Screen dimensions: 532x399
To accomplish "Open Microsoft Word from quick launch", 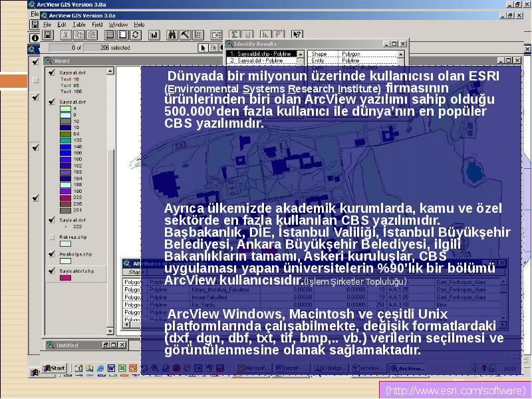I will pos(111,368).
